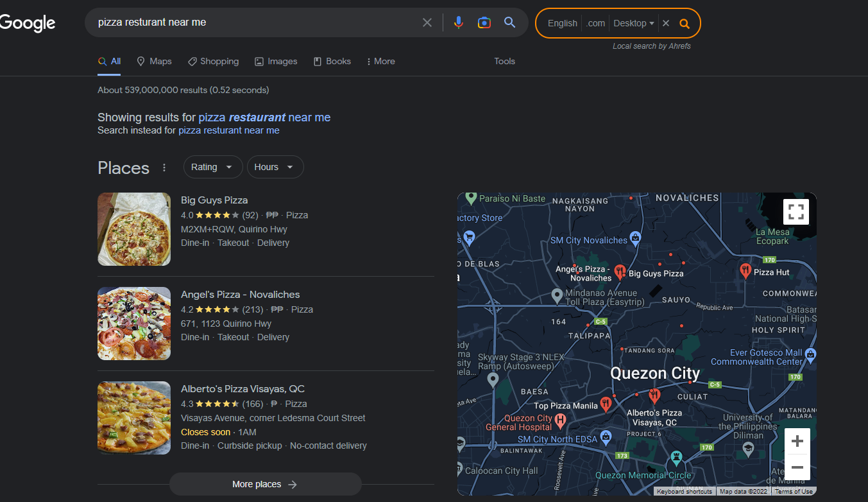Click the blue magnifier search icon
This screenshot has height=502, width=868.
[x=510, y=22]
